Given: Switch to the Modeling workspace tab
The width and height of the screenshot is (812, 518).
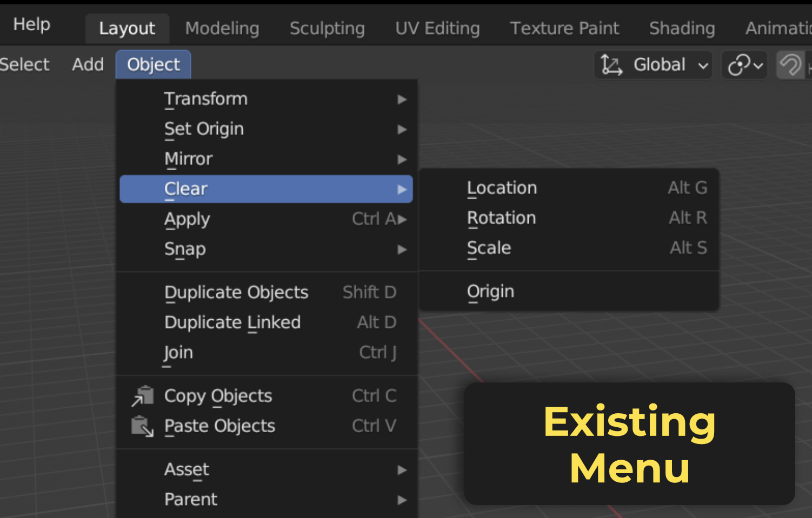Looking at the screenshot, I should pos(222,29).
